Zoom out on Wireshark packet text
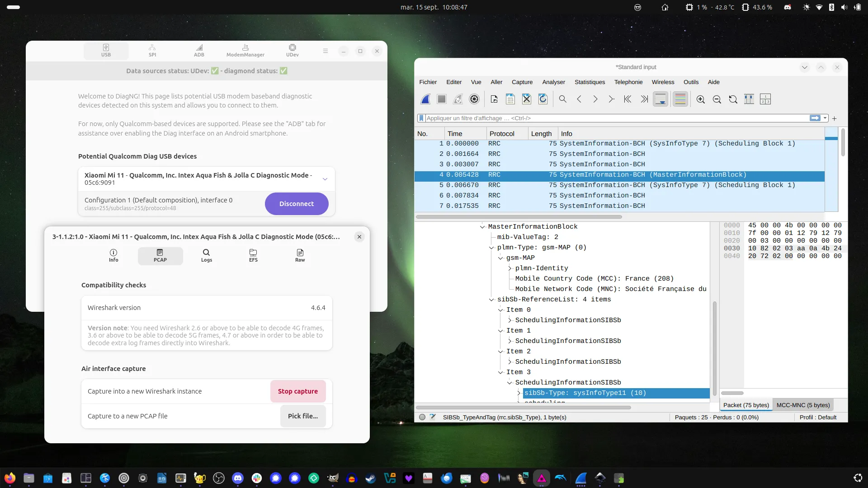Screen dimensions: 868x488 click(x=717, y=99)
